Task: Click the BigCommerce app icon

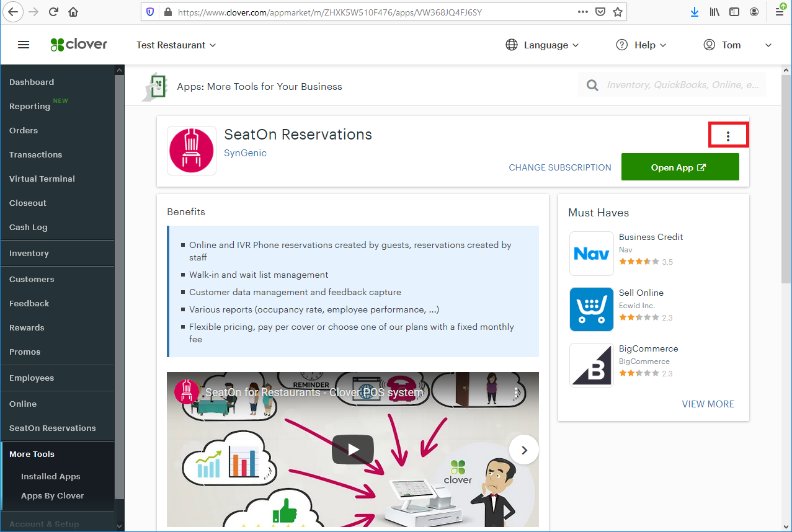Action: 592,365
